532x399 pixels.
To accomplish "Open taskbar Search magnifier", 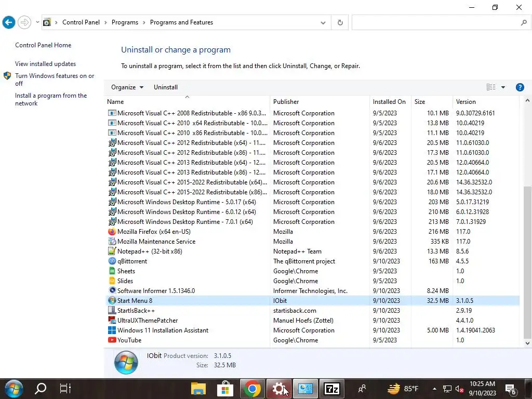I will (x=41, y=389).
